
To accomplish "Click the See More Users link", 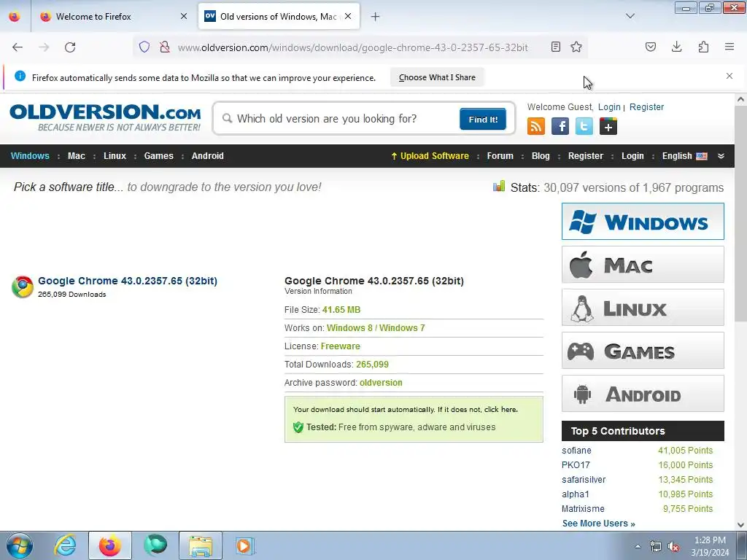I will tap(598, 524).
